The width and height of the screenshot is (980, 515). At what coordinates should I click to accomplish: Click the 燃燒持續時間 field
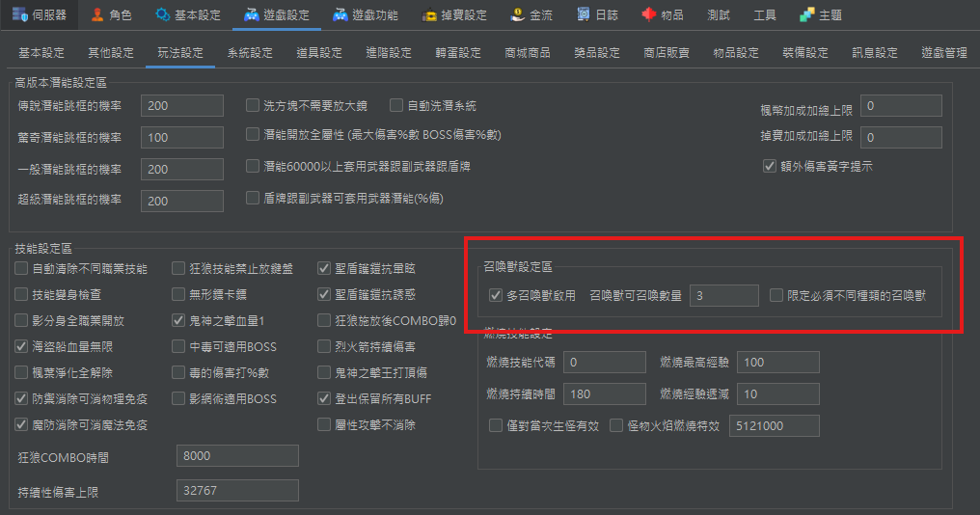(x=605, y=394)
